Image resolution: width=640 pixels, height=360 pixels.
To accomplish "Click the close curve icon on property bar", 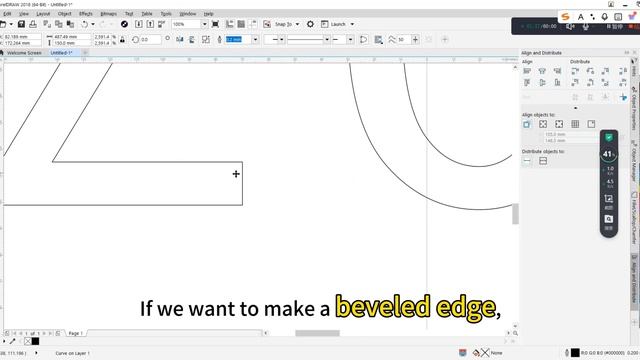I will 363,40.
